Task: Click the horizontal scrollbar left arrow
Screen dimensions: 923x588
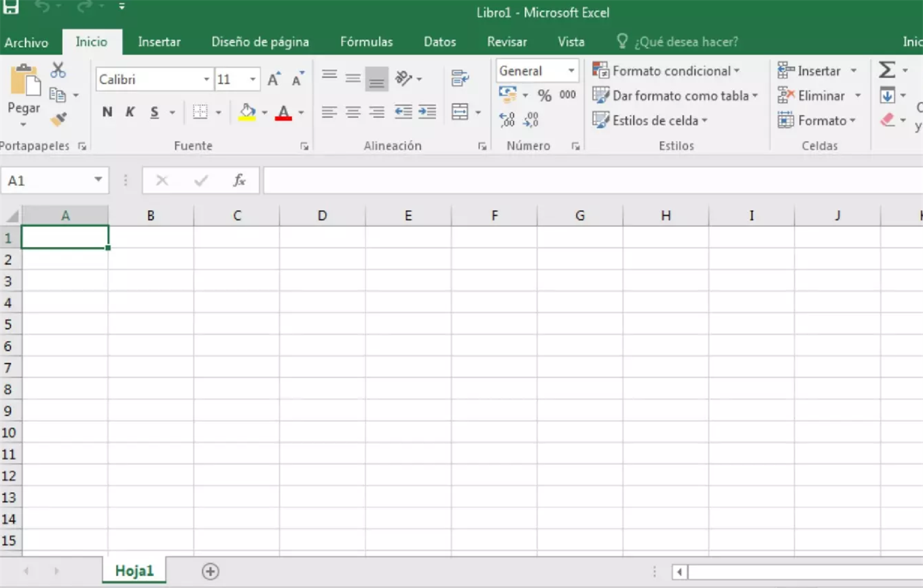Action: point(679,572)
